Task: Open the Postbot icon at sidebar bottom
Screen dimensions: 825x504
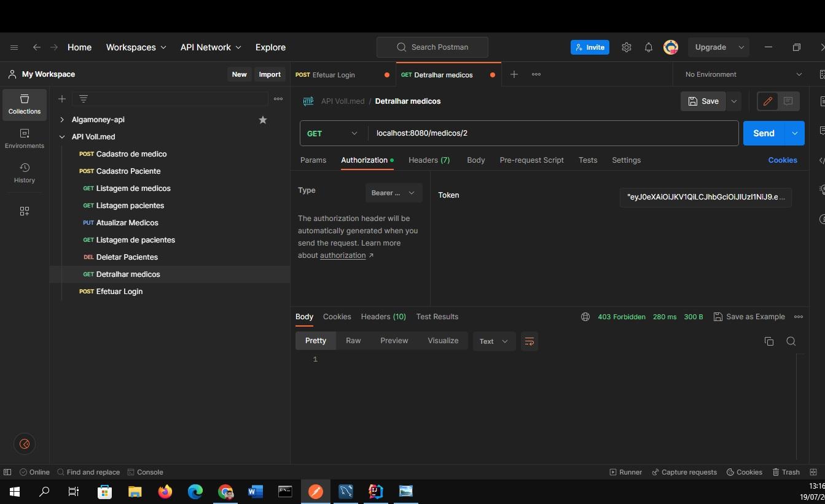Action: click(25, 444)
